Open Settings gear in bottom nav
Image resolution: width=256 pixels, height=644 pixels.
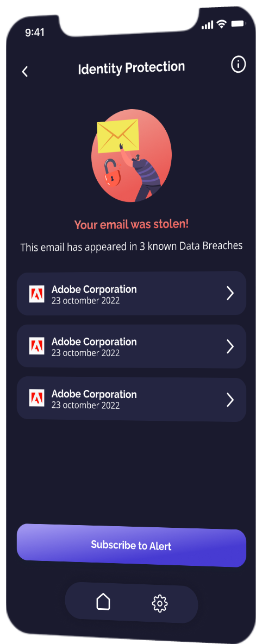(160, 603)
